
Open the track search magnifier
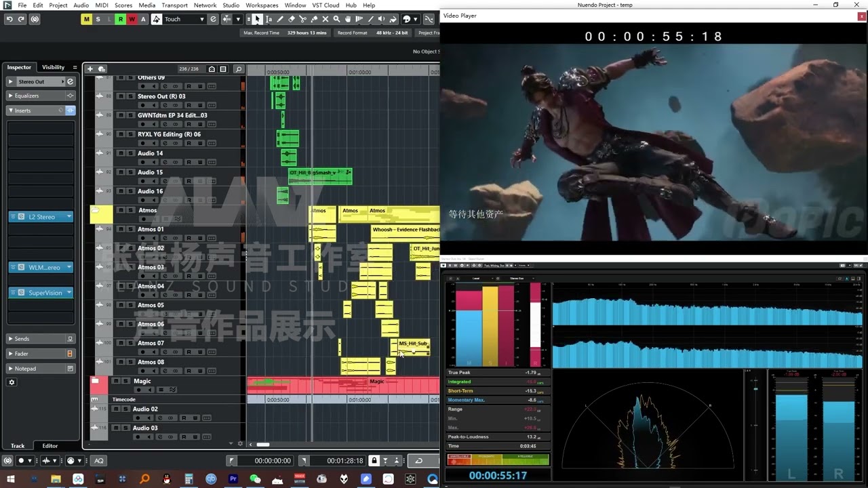239,69
